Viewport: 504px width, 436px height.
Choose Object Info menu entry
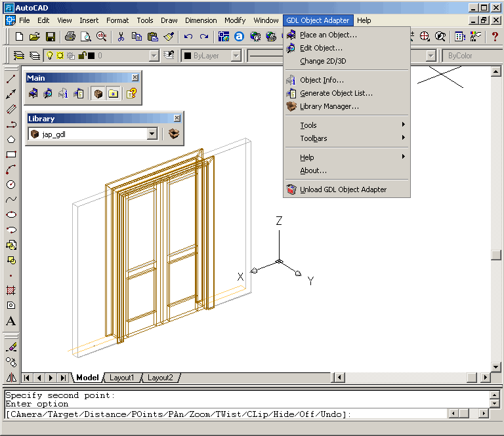(x=346, y=80)
